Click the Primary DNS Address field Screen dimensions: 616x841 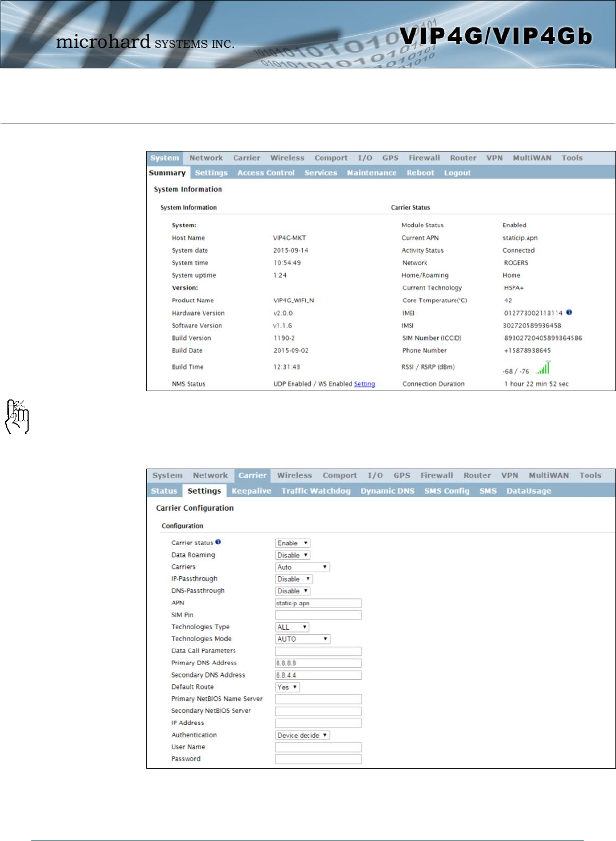coord(318,663)
